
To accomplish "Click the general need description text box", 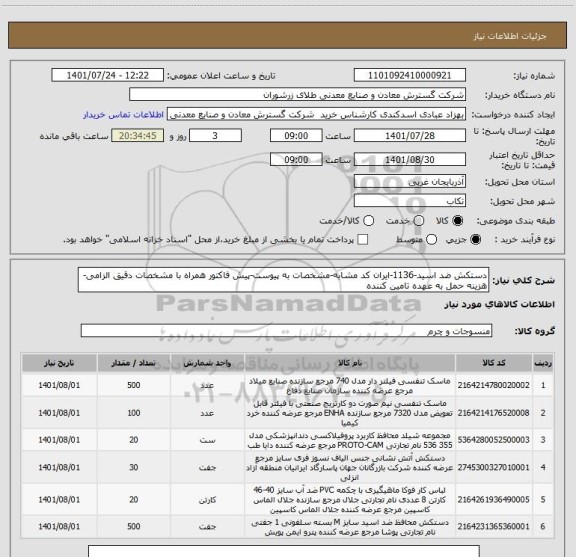I will (284, 280).
